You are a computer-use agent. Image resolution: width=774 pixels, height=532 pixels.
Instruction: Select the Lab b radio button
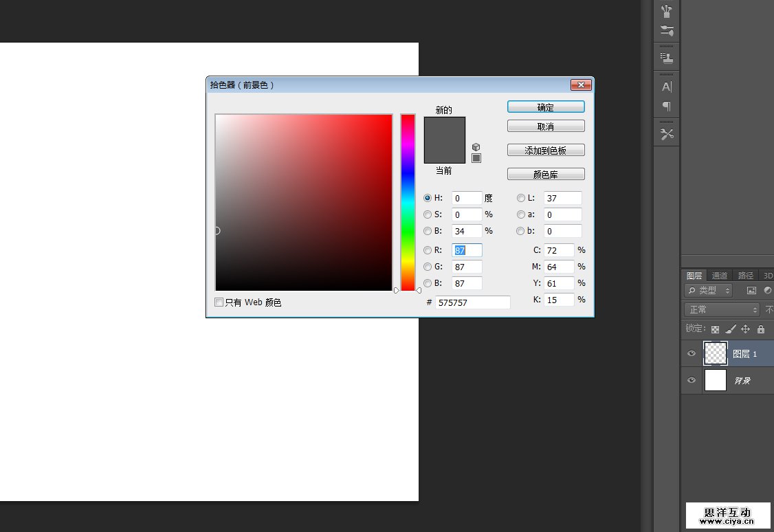coord(521,231)
